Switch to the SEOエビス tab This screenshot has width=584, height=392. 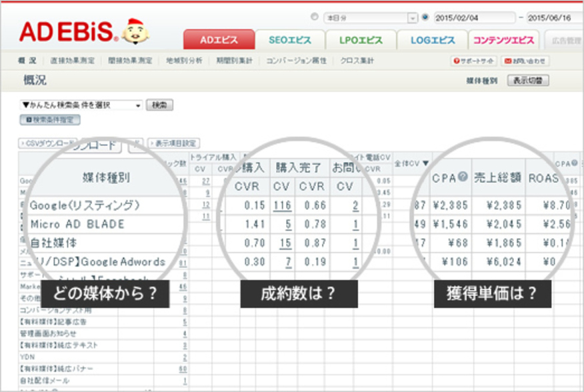pos(291,40)
